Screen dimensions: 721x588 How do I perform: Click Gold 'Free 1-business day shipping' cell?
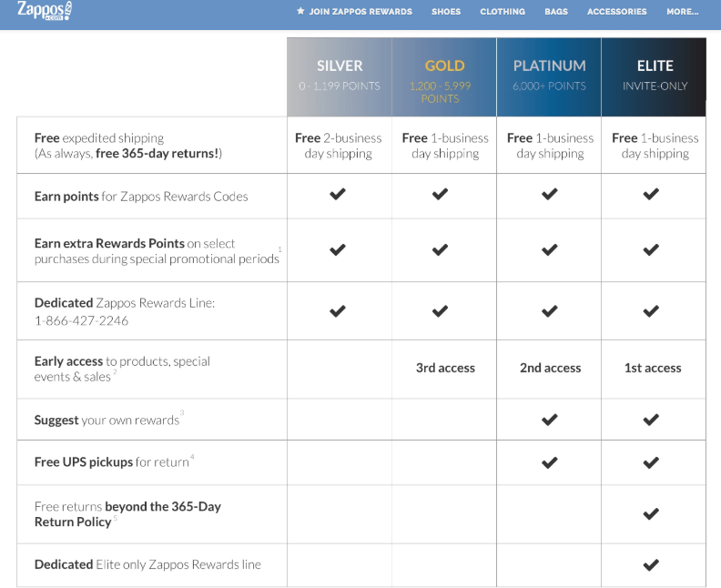point(445,146)
